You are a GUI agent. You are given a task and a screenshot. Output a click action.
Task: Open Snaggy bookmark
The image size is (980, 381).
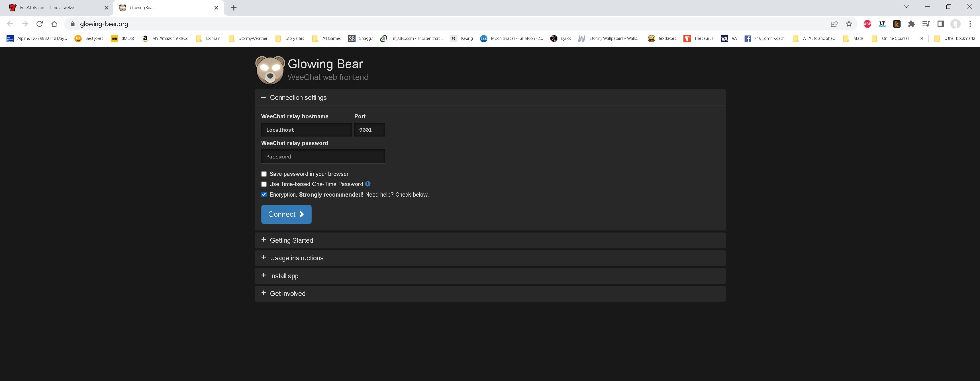[361, 38]
